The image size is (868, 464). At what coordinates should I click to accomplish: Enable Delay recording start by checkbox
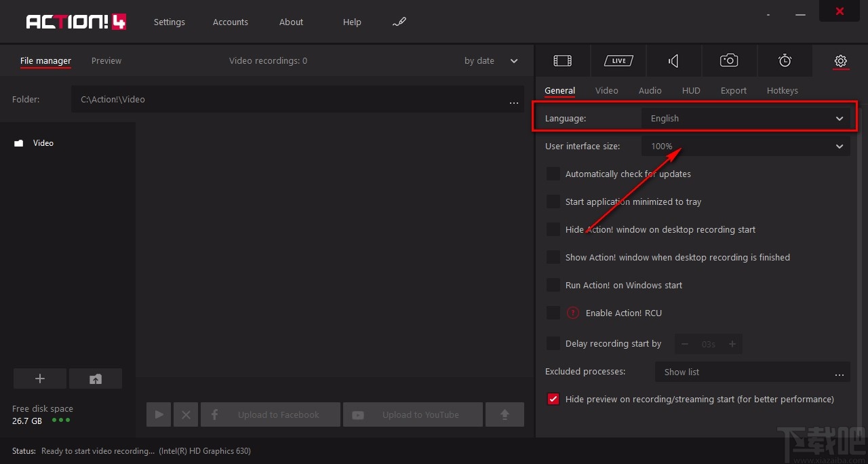(553, 343)
